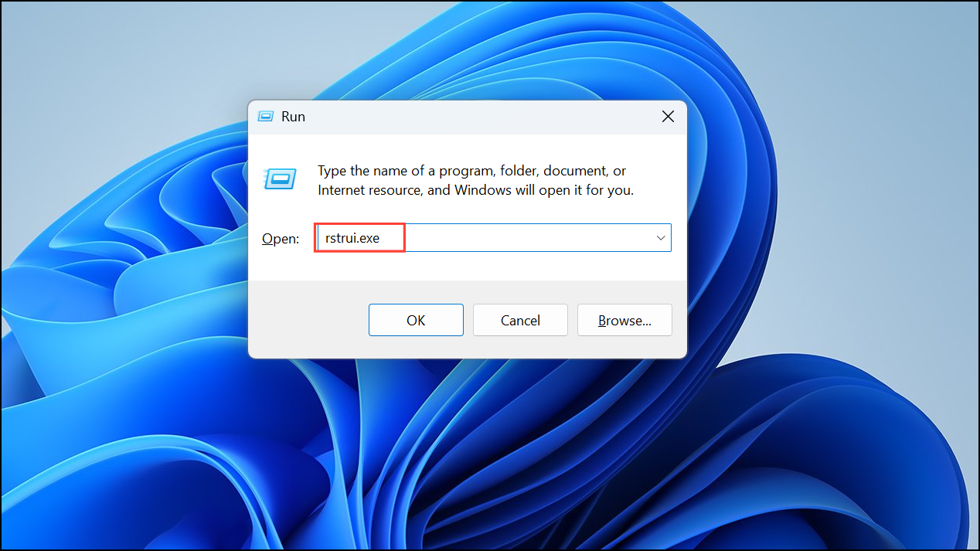Image resolution: width=980 pixels, height=551 pixels.
Task: Cancel the Run dialog
Action: [x=520, y=320]
